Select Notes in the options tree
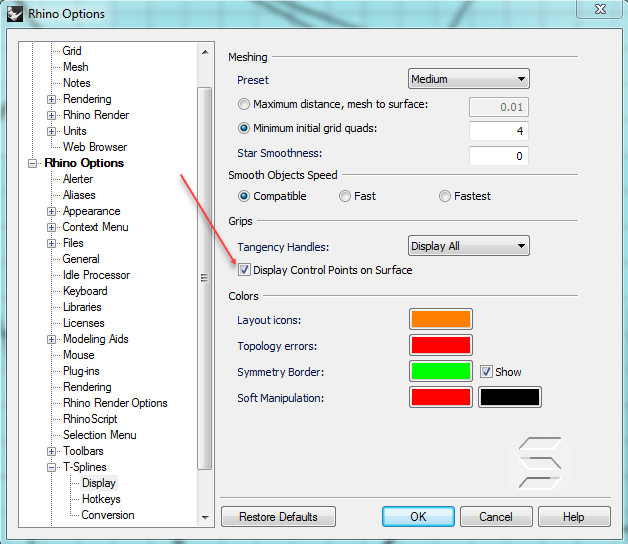 click(77, 83)
